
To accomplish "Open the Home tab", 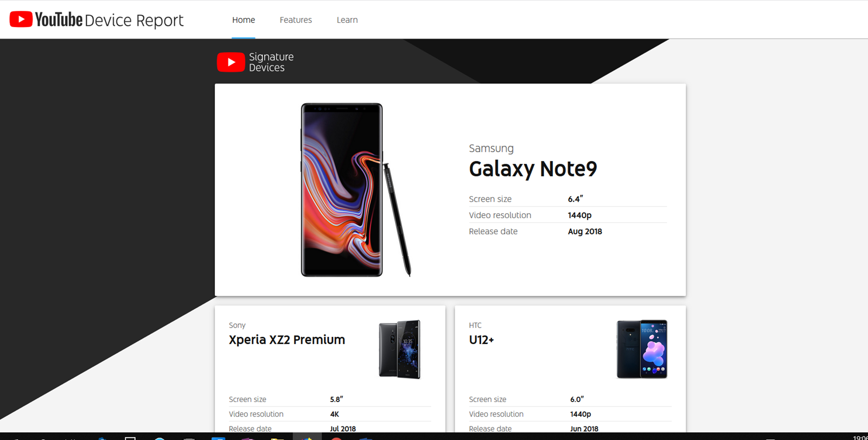I will coord(244,20).
